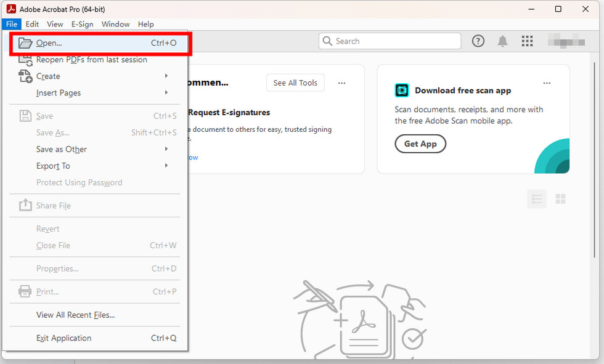Open the Help question mark icon
The height and width of the screenshot is (364, 604).
click(x=478, y=41)
